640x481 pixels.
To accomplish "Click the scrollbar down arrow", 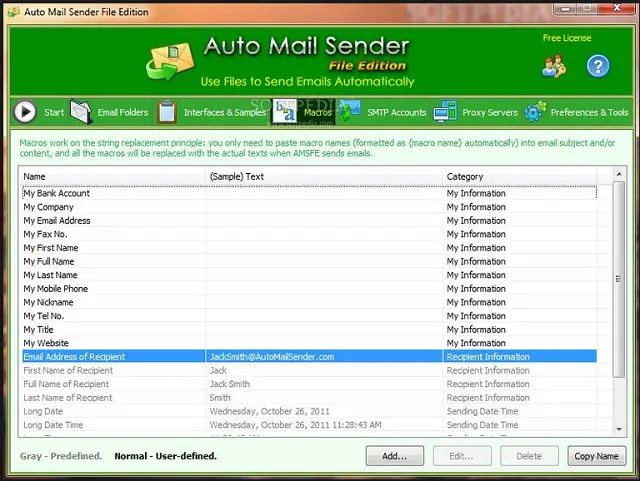I will click(619, 429).
